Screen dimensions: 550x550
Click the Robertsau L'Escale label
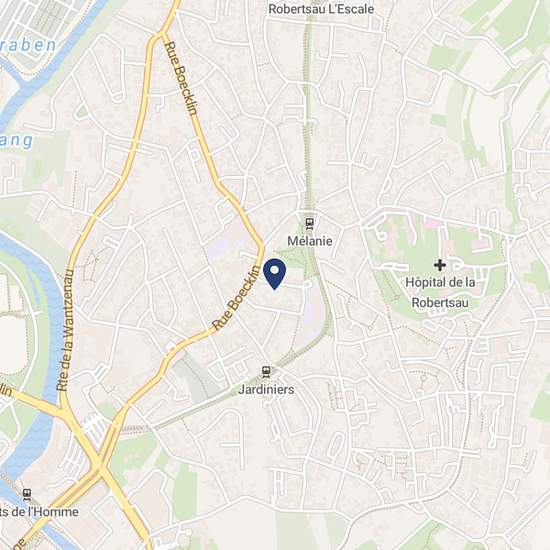point(321,9)
